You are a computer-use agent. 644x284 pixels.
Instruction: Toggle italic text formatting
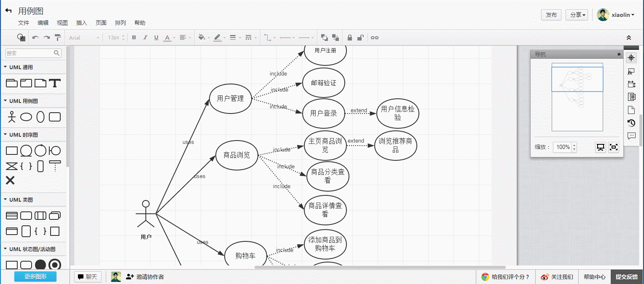tap(145, 38)
